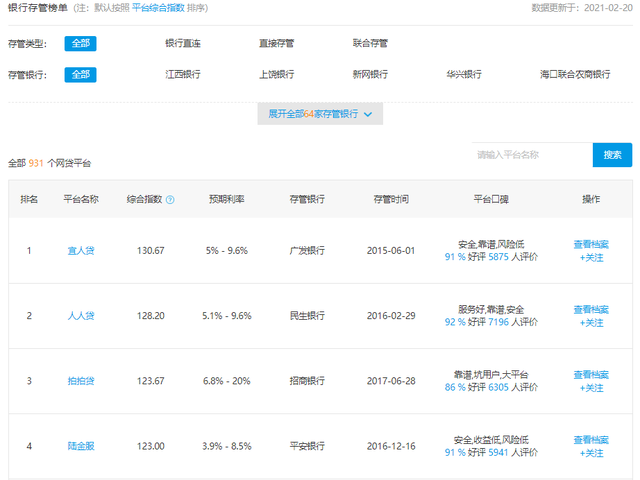Expand all 64 custodian banks list
Viewport: 640px width, 480px height.
(320, 114)
